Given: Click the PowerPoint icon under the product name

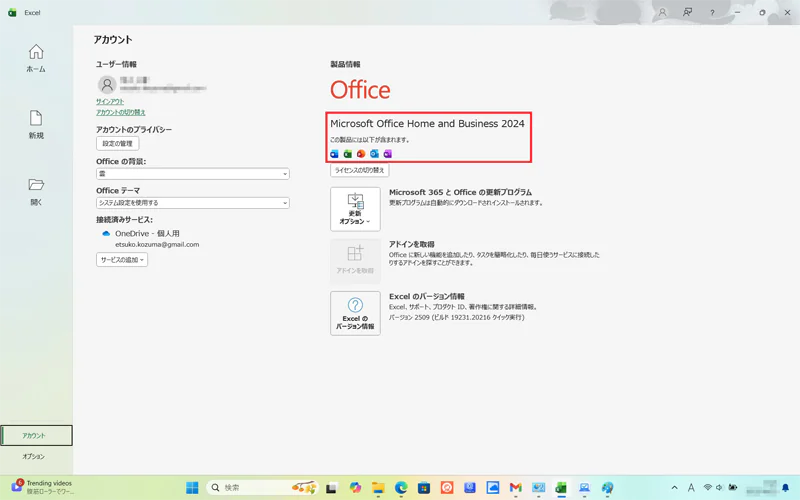Looking at the screenshot, I should [361, 154].
